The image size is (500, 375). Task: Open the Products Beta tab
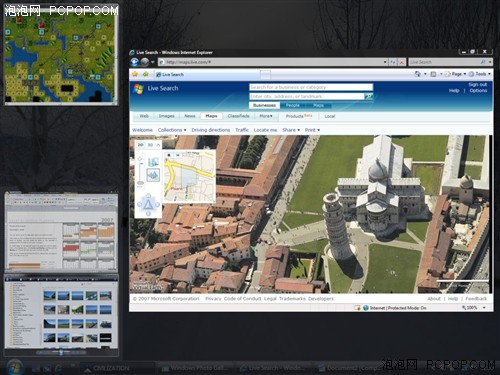tap(299, 116)
